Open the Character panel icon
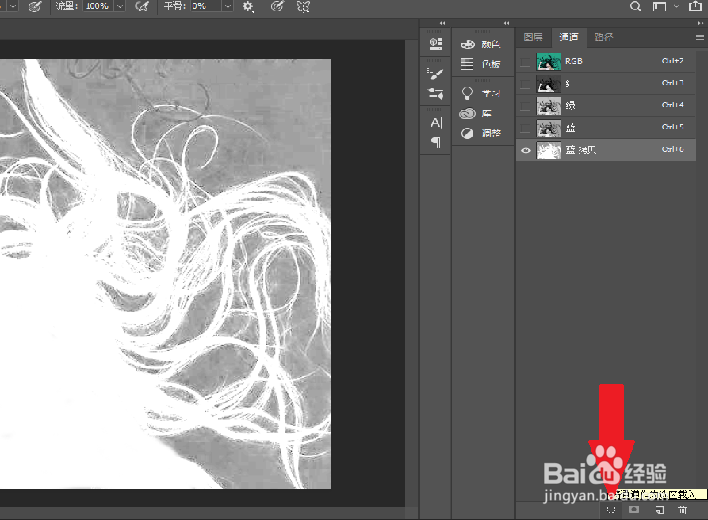 [x=436, y=122]
